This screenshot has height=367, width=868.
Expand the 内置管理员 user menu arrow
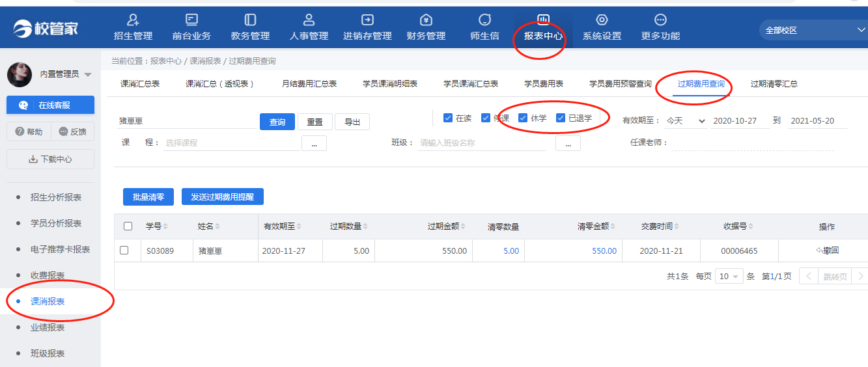coord(88,74)
